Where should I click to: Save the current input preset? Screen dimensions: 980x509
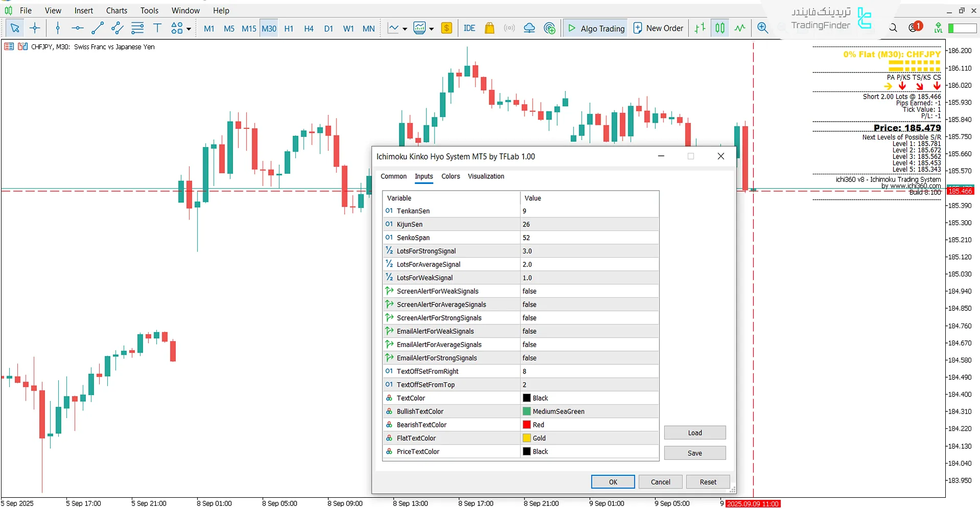point(695,453)
